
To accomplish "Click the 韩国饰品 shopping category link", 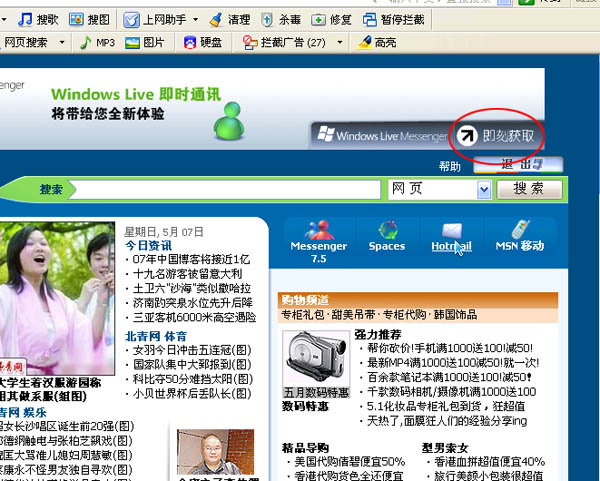I will coord(455,315).
